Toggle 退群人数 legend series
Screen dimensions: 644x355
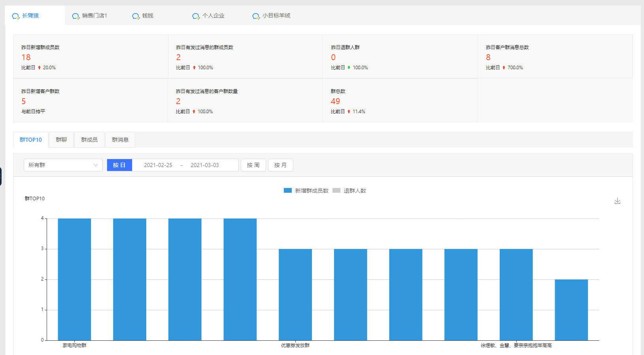pos(349,191)
